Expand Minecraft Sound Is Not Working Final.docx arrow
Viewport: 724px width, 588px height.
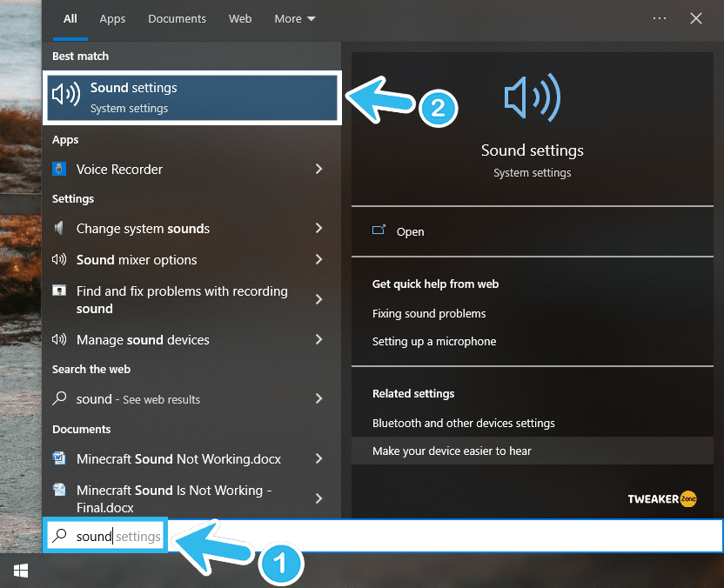tap(318, 498)
